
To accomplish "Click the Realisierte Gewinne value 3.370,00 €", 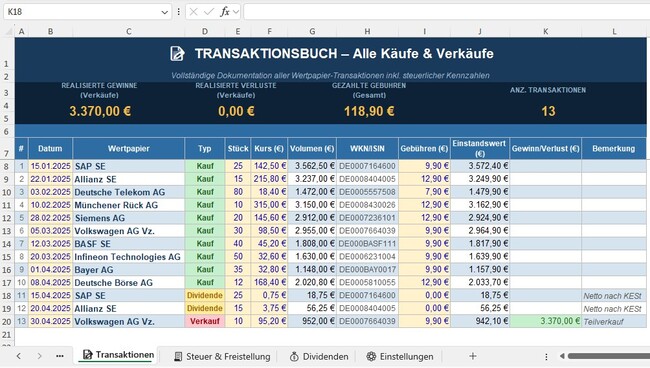I will click(100, 111).
